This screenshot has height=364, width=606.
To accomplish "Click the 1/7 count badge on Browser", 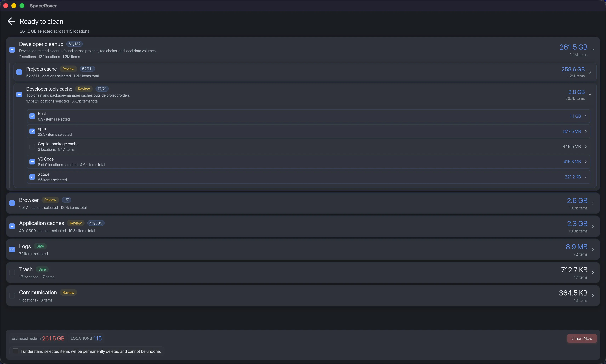I will [x=66, y=200].
